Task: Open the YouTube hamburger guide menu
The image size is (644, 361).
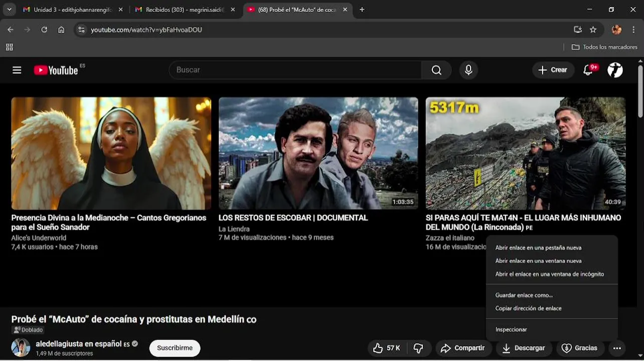Action: click(17, 70)
